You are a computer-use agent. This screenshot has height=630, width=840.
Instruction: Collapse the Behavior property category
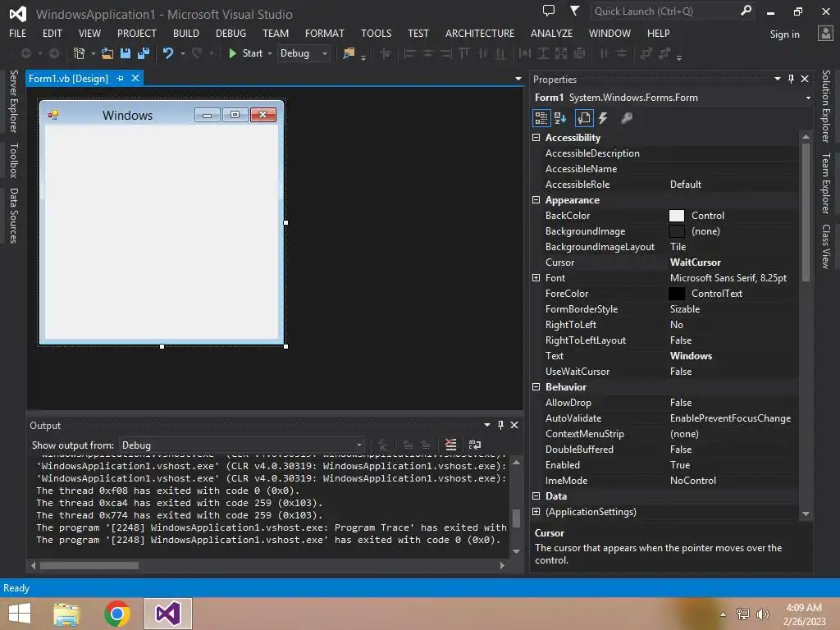point(536,387)
